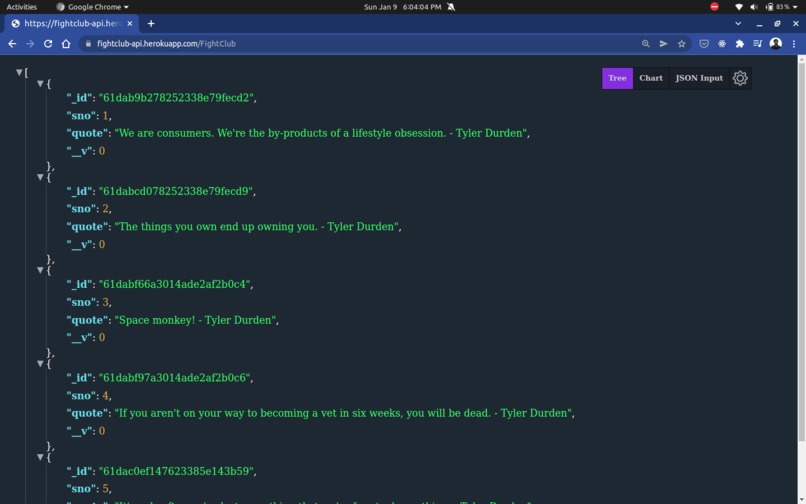
Task: Save page to Pocket extension
Action: 704,44
